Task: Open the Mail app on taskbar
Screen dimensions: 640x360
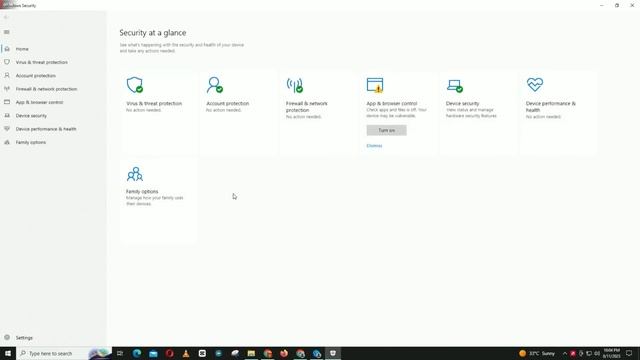Action: click(153, 353)
